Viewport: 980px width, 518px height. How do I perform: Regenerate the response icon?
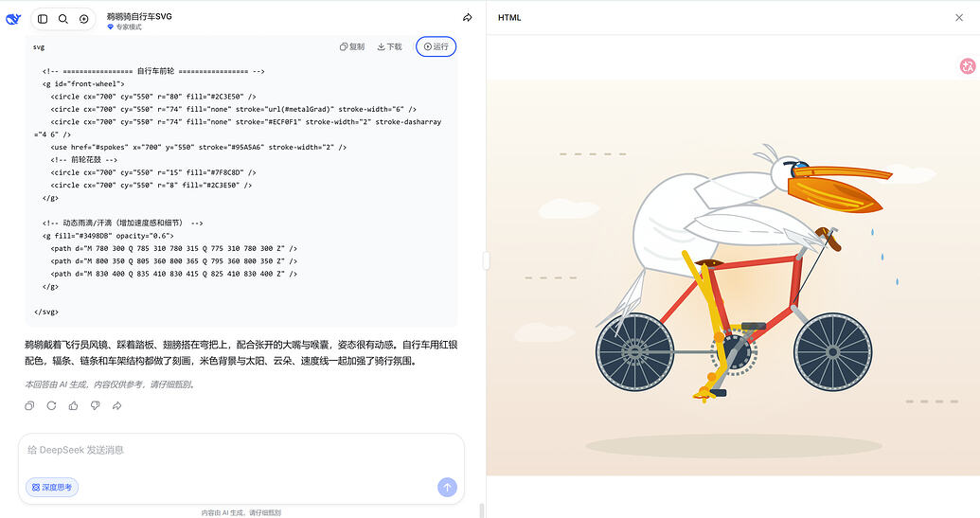point(51,405)
